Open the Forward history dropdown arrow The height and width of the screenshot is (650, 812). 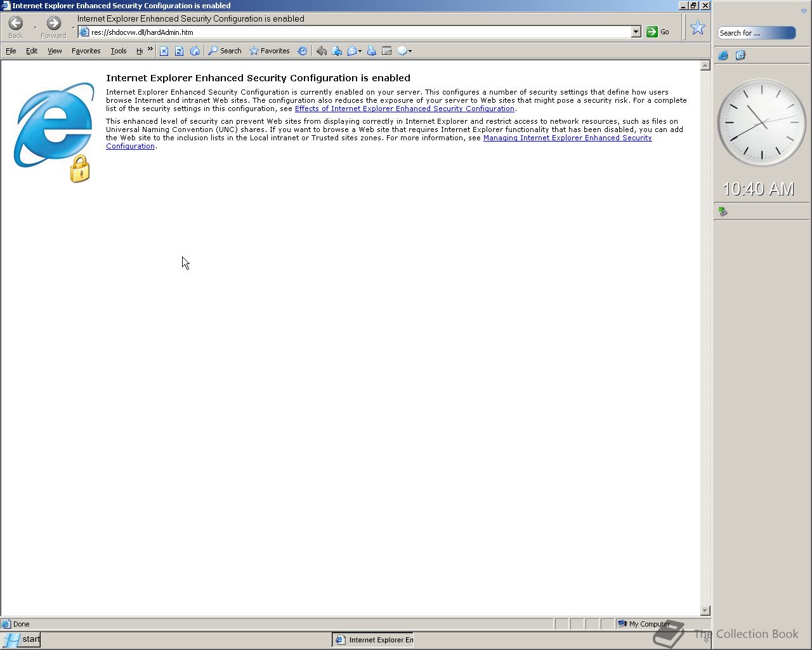pos(73,27)
